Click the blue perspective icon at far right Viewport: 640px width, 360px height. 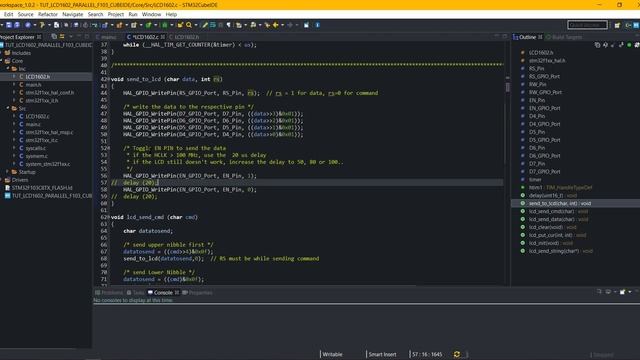[x=636, y=25]
